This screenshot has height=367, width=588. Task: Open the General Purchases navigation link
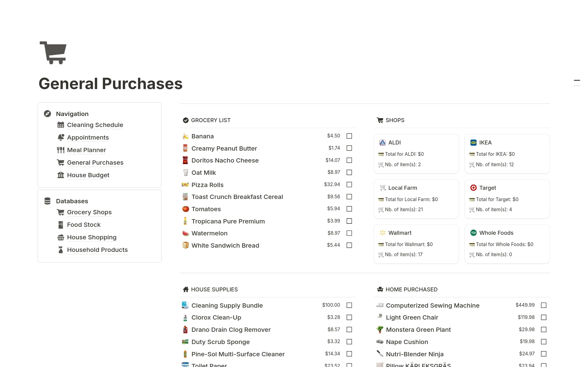pos(95,163)
